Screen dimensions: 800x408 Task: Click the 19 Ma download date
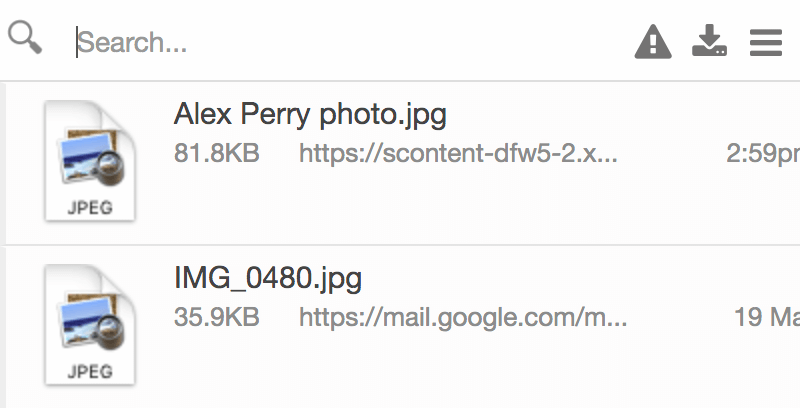tap(767, 317)
